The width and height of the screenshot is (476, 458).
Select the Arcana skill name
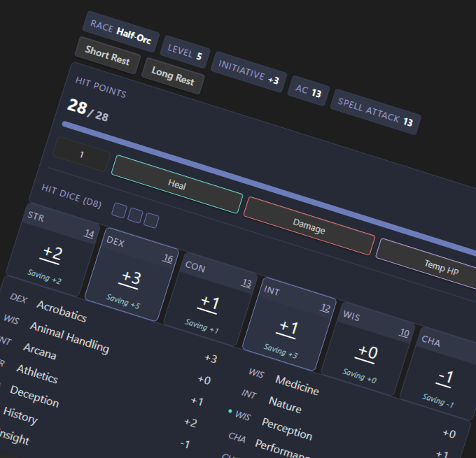[x=40, y=351]
